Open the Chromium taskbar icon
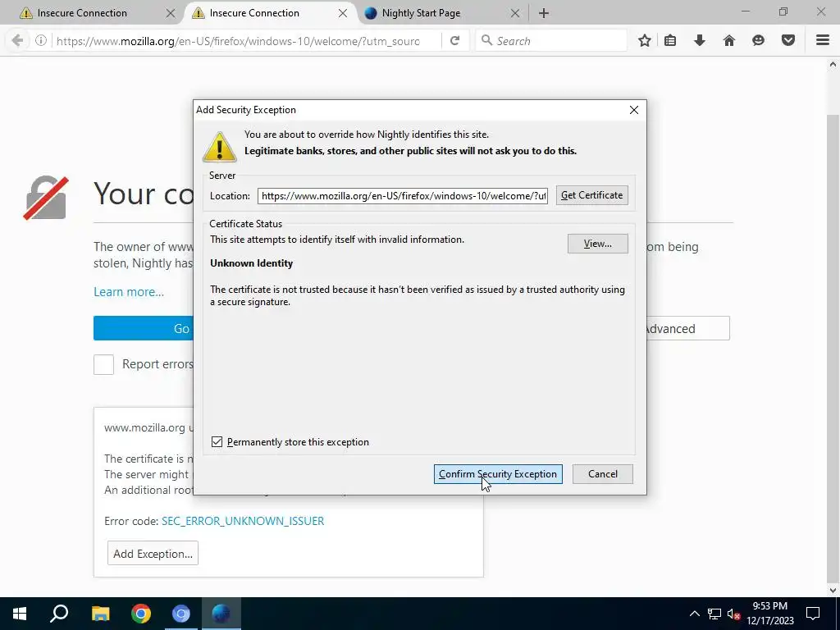This screenshot has height=630, width=840. pos(181,614)
